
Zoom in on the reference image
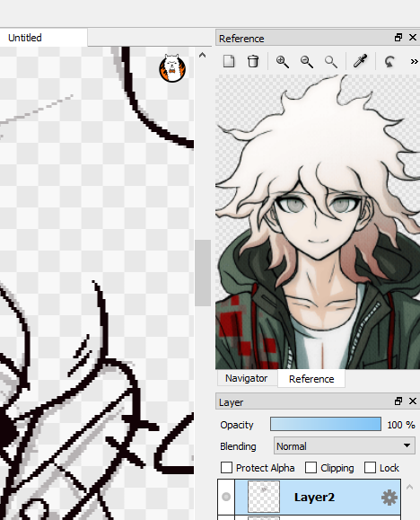282,62
